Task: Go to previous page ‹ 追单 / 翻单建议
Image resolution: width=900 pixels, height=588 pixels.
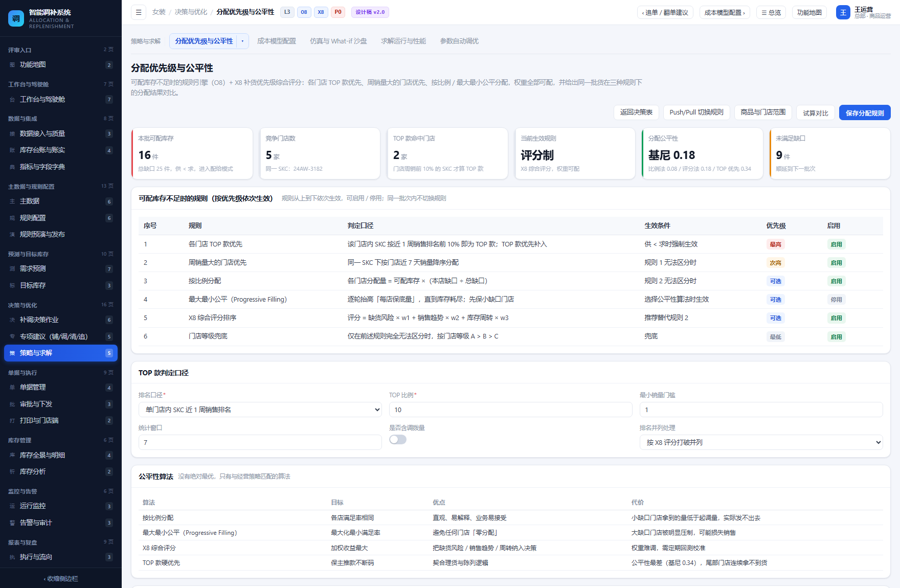Action: pyautogui.click(x=665, y=12)
